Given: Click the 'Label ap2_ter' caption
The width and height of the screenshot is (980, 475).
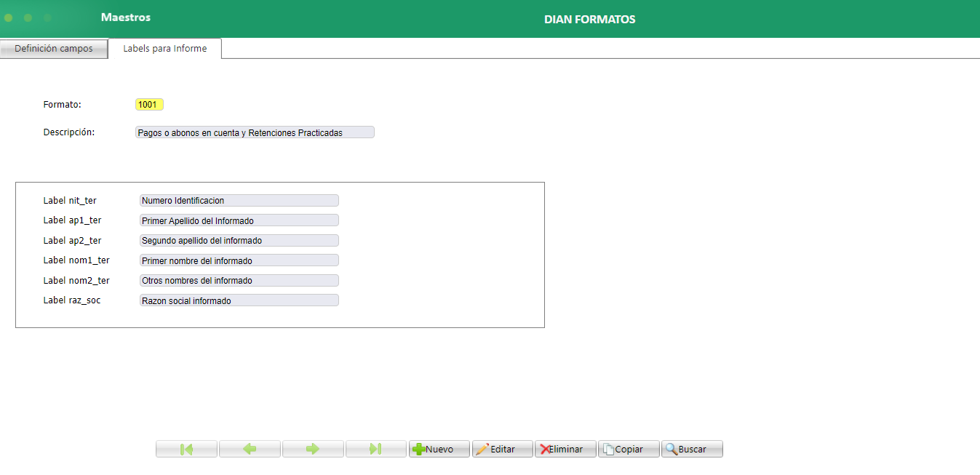Looking at the screenshot, I should point(72,240).
